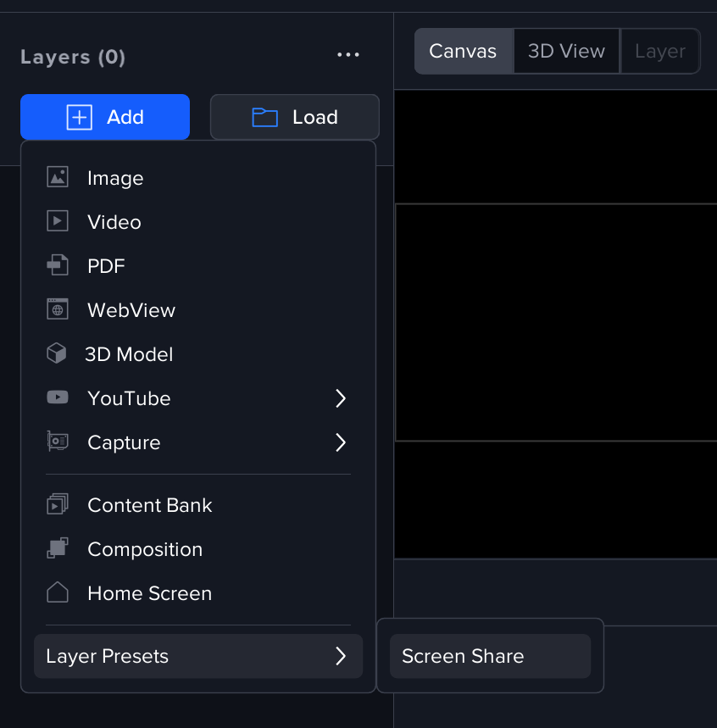Click the Image icon in Add menu
The height and width of the screenshot is (728, 717).
coord(57,178)
